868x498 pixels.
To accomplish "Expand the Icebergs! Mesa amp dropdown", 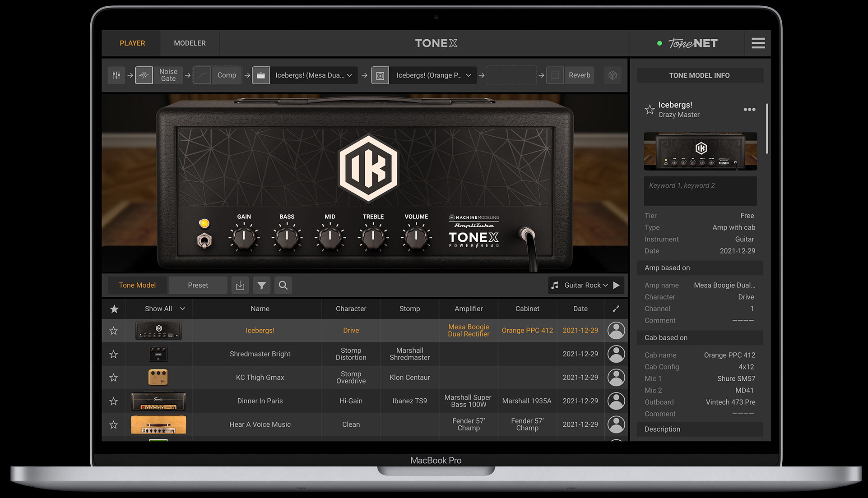I will pos(349,75).
